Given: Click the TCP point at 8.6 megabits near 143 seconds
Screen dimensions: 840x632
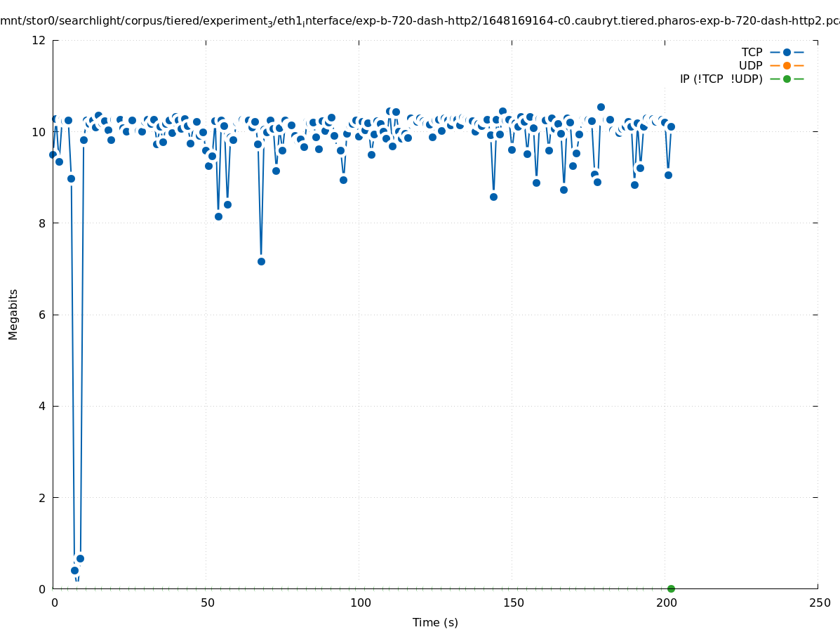Looking at the screenshot, I should pos(493,197).
